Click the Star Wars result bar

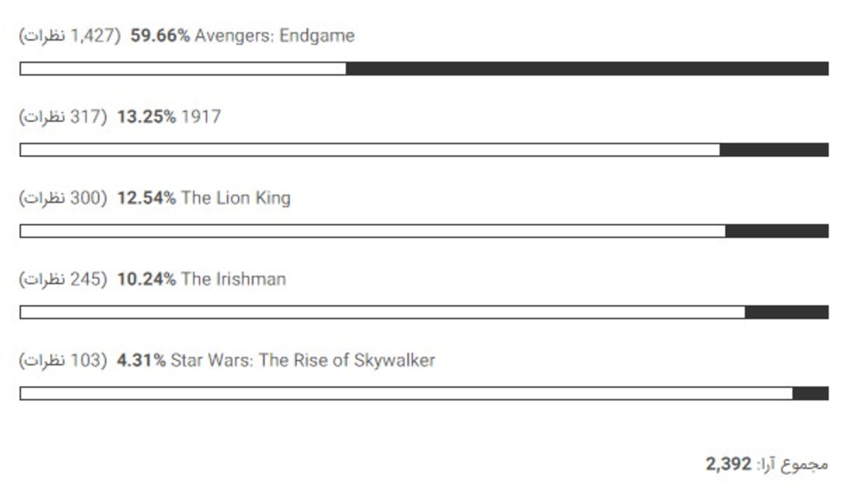pos(424,393)
